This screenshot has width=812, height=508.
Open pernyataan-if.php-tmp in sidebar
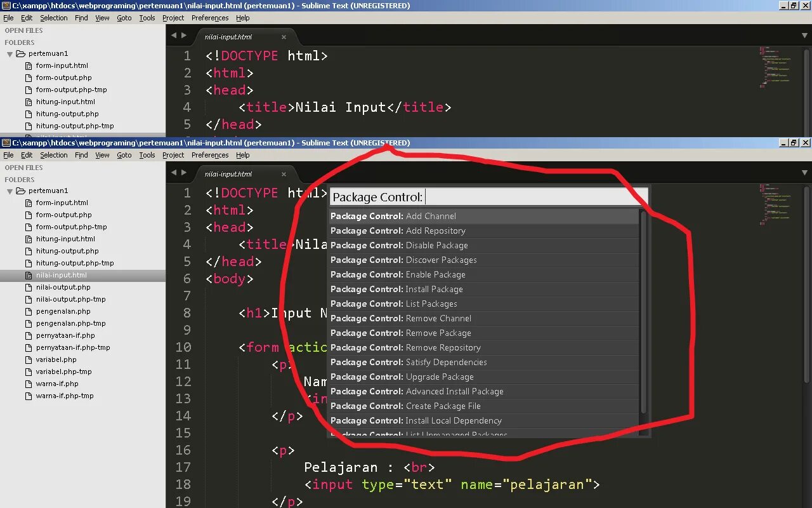(73, 347)
